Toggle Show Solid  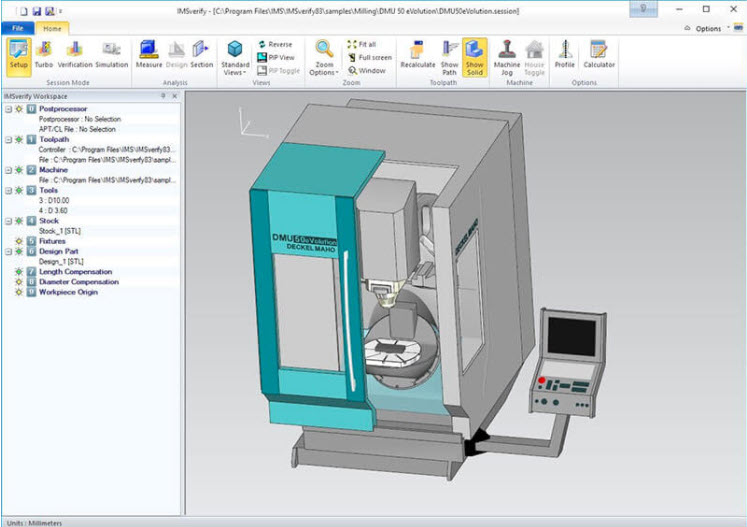pyautogui.click(x=474, y=58)
